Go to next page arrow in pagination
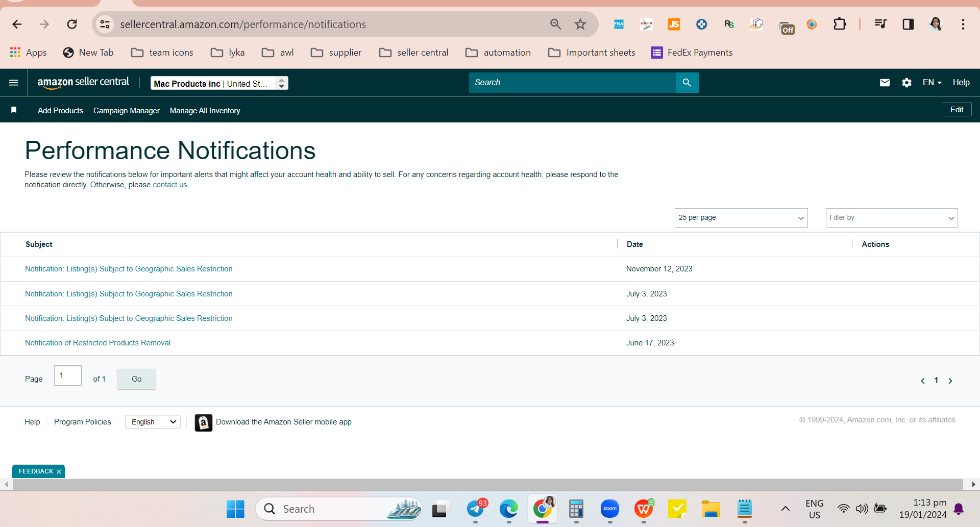Viewport: 980px width, 527px height. click(x=950, y=381)
